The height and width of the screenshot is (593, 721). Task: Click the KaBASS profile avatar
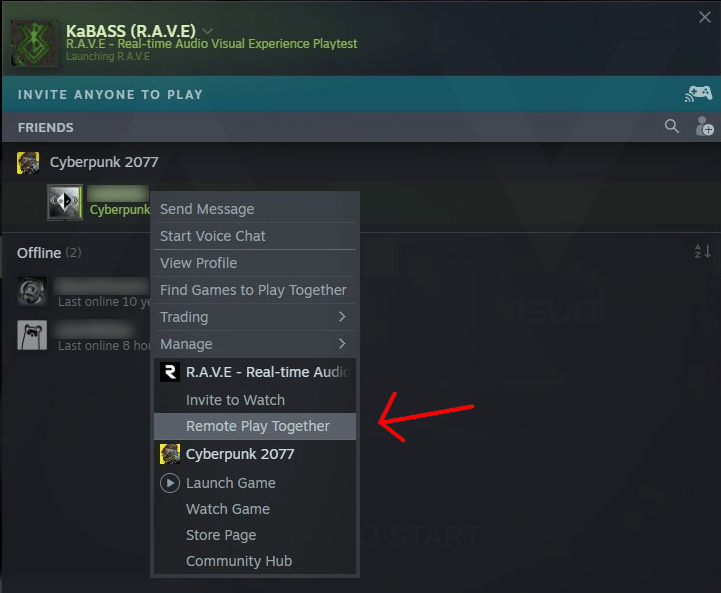pos(34,43)
